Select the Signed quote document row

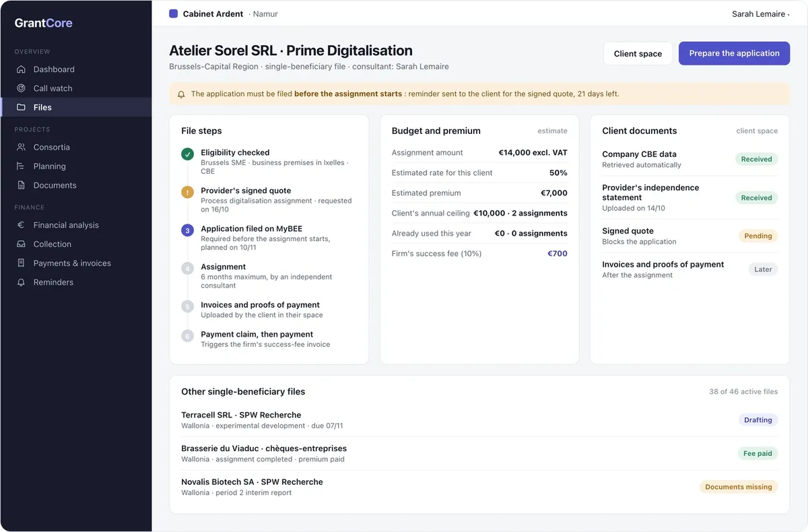689,236
